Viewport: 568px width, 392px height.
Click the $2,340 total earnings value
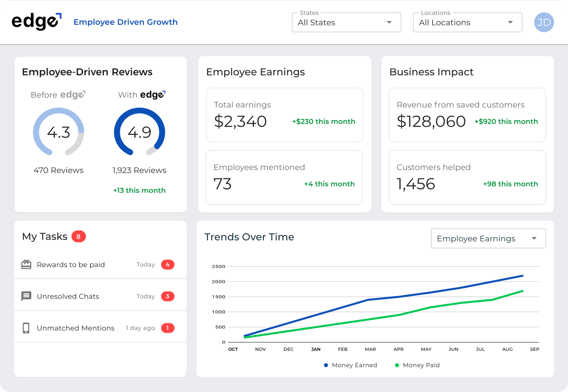[240, 121]
